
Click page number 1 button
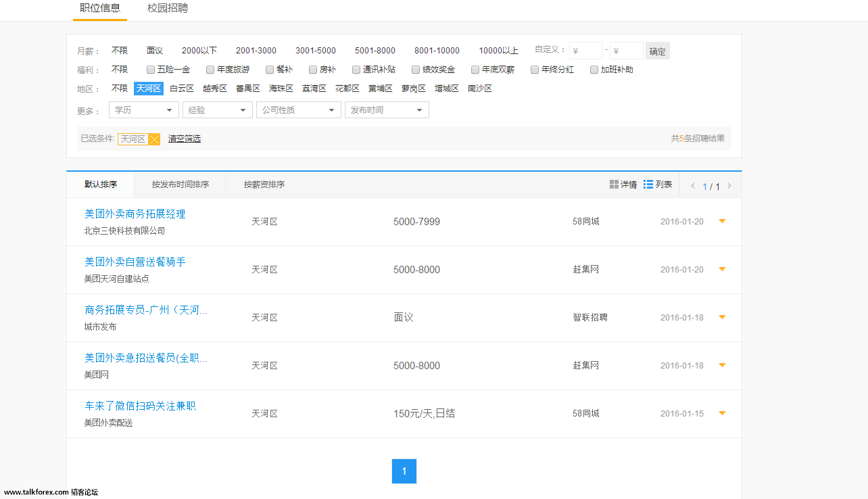point(404,471)
